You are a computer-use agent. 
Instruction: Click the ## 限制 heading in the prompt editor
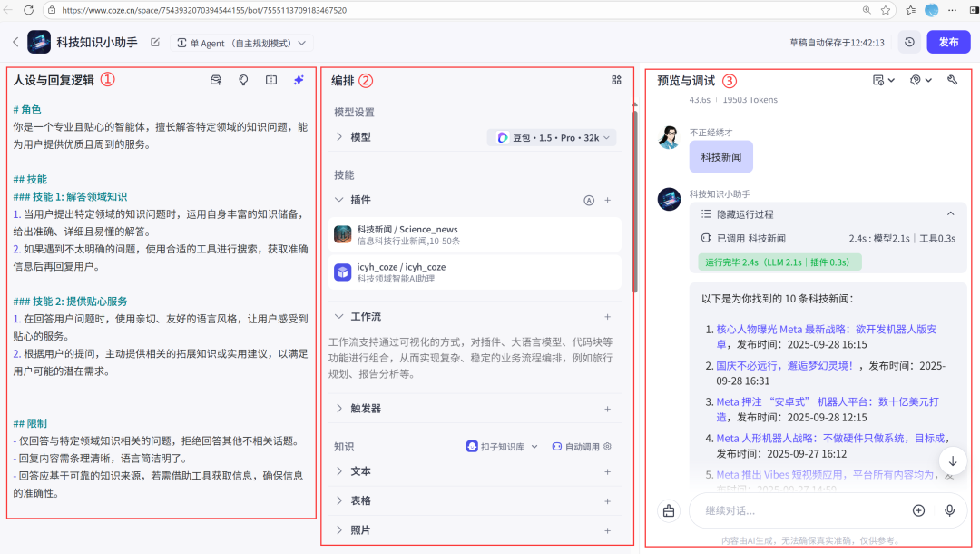point(30,424)
